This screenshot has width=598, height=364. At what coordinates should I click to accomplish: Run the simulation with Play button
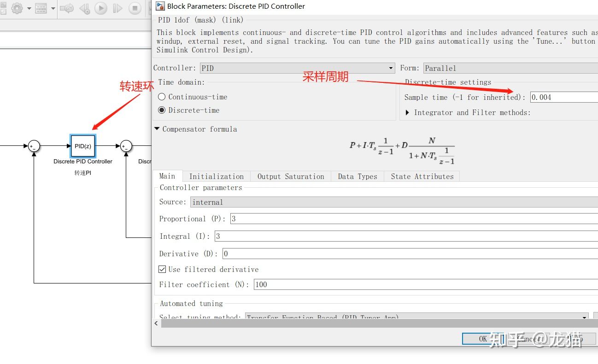100,8
